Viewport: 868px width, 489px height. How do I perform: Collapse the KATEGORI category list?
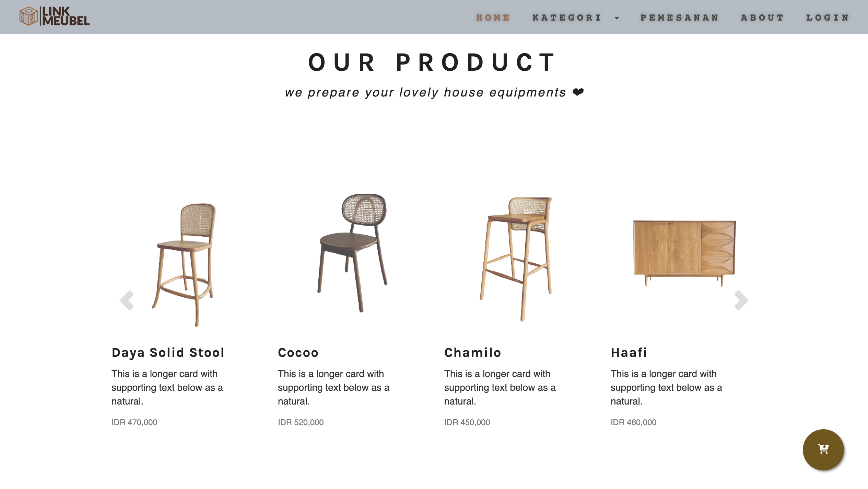(567, 17)
